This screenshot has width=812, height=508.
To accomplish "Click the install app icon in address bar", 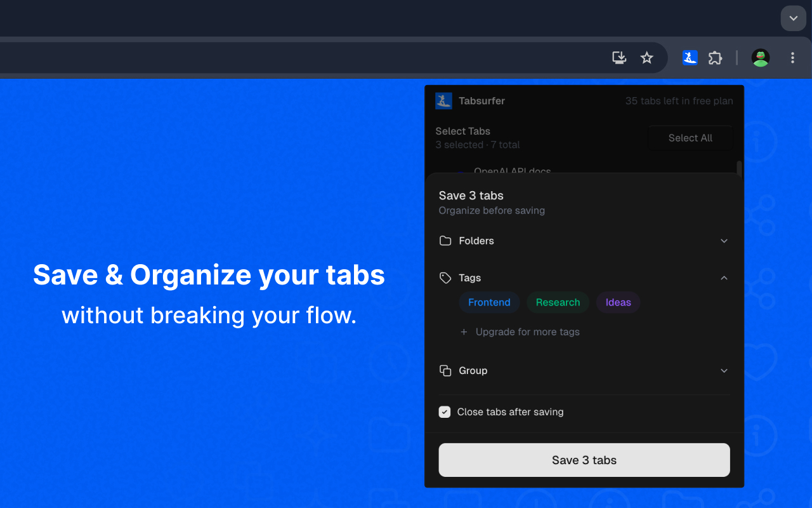I will tap(619, 58).
